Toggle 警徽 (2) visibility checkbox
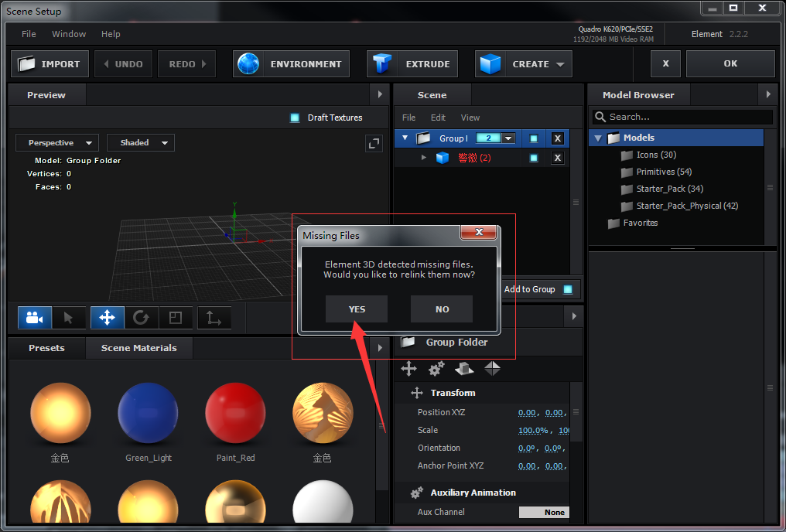 coord(534,158)
